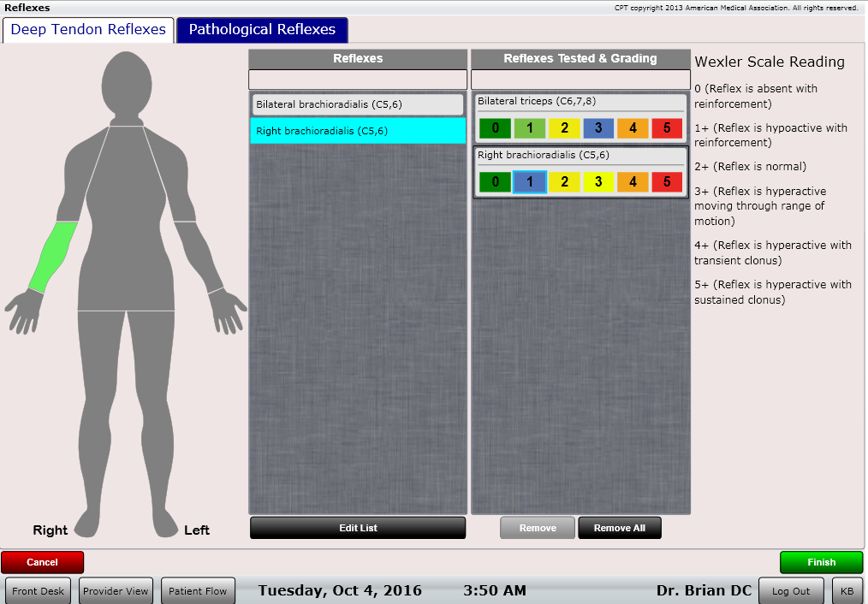Set Right brachioradialis grade to 2
This screenshot has width=868, height=604.
pos(564,181)
